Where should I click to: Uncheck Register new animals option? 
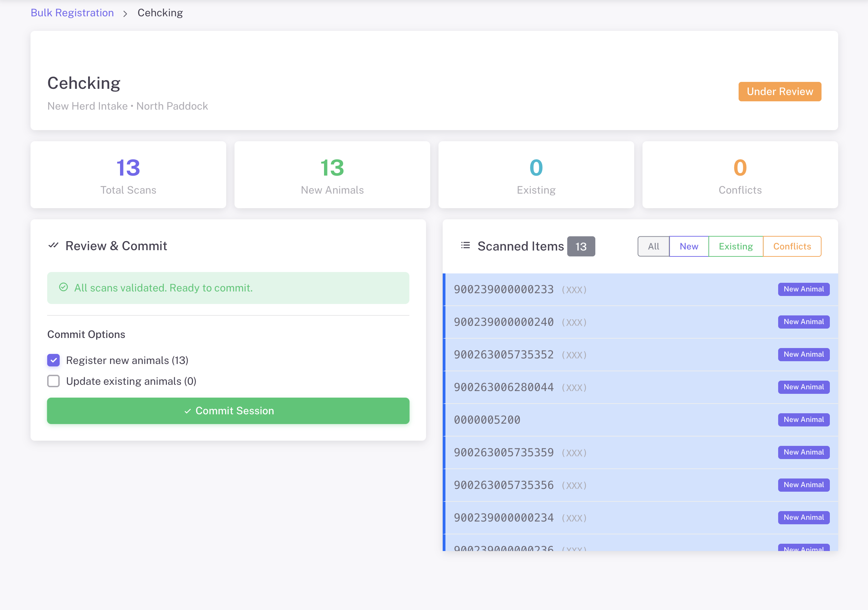click(x=53, y=360)
